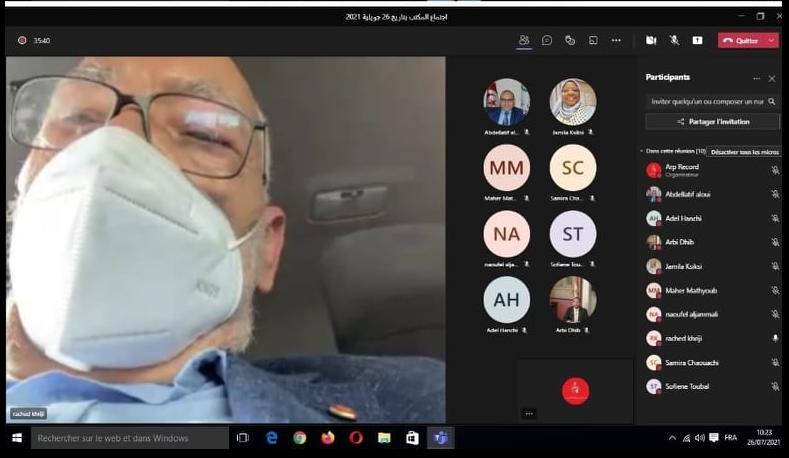This screenshot has width=789, height=458.
Task: Open the reactions menu icon
Action: 570,40
